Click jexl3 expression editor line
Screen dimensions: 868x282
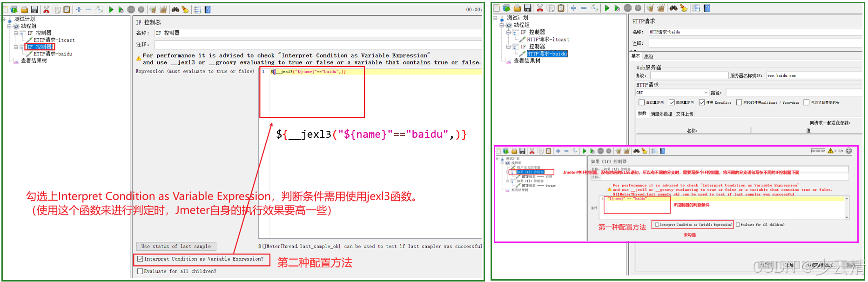click(x=375, y=72)
